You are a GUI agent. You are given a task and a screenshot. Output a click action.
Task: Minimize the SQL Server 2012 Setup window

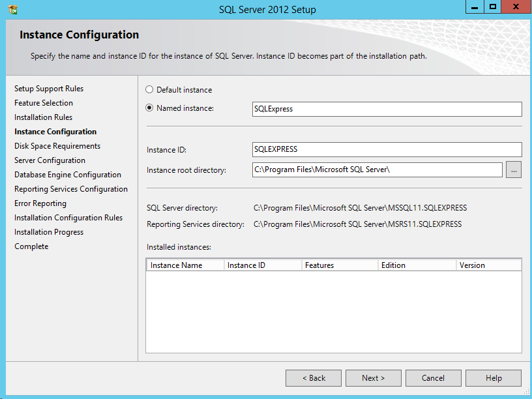[x=474, y=7]
